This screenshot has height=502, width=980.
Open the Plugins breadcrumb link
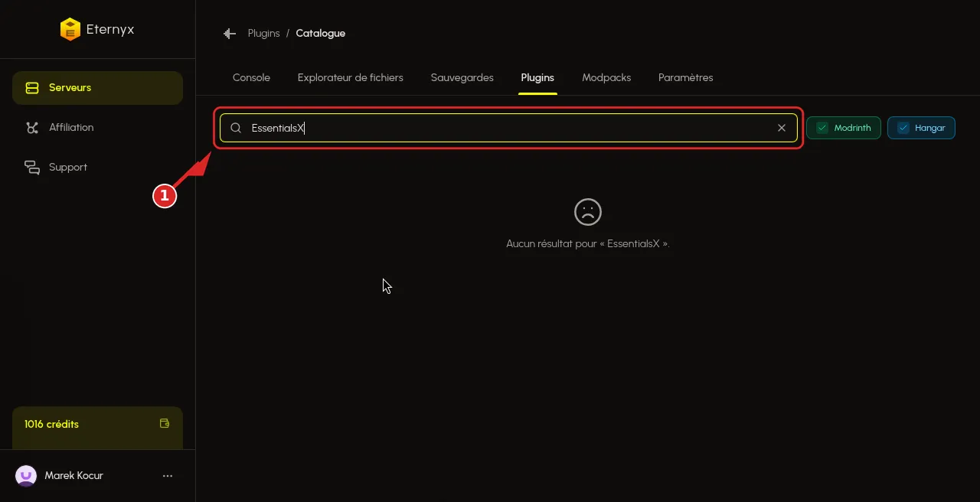pos(263,34)
